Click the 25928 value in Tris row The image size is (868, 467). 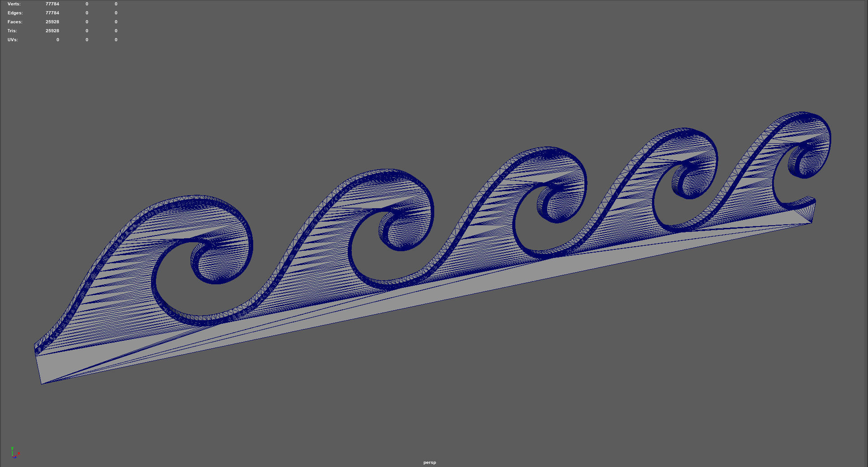pos(52,31)
